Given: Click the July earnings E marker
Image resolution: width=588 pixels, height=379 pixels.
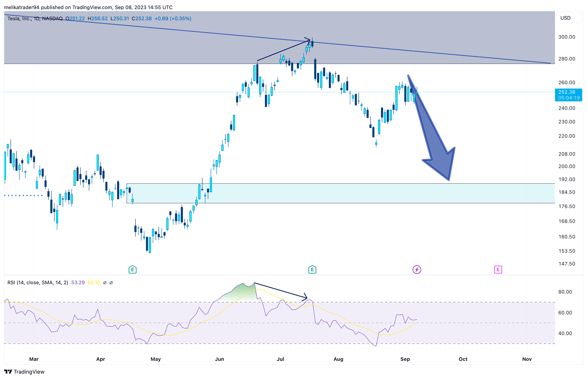Looking at the screenshot, I should point(312,269).
